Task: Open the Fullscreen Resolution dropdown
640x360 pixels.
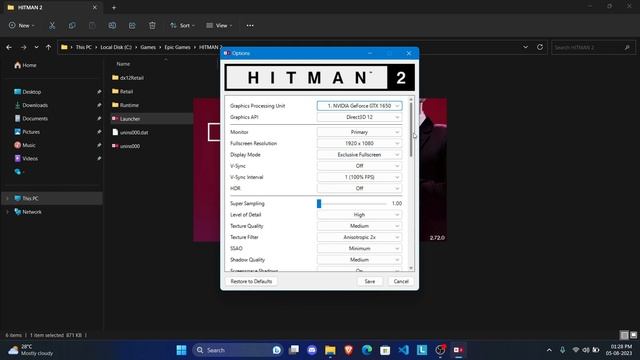Action: point(359,143)
